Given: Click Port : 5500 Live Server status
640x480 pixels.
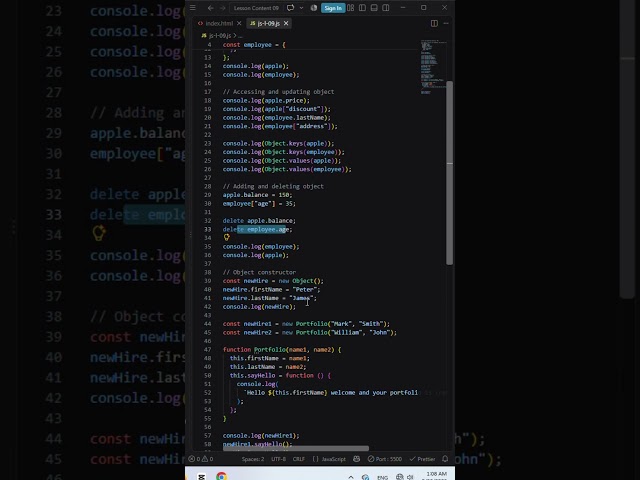Looking at the screenshot, I should [384, 459].
